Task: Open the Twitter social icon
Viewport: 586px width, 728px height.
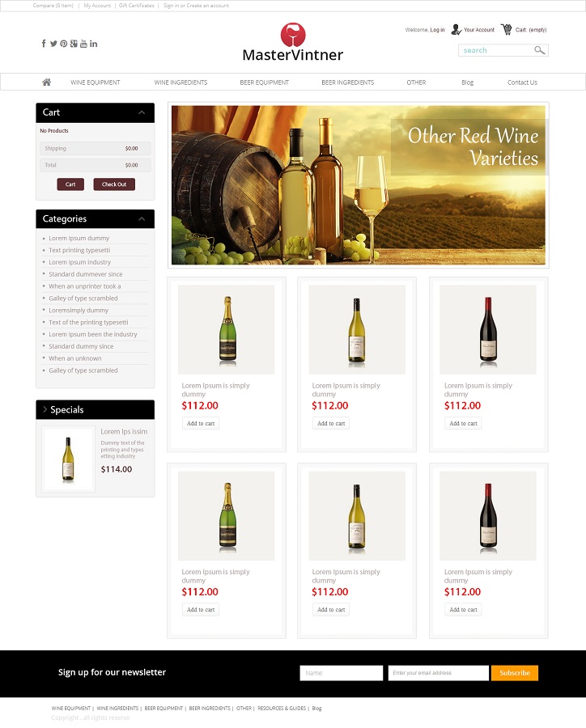Action: pos(53,43)
